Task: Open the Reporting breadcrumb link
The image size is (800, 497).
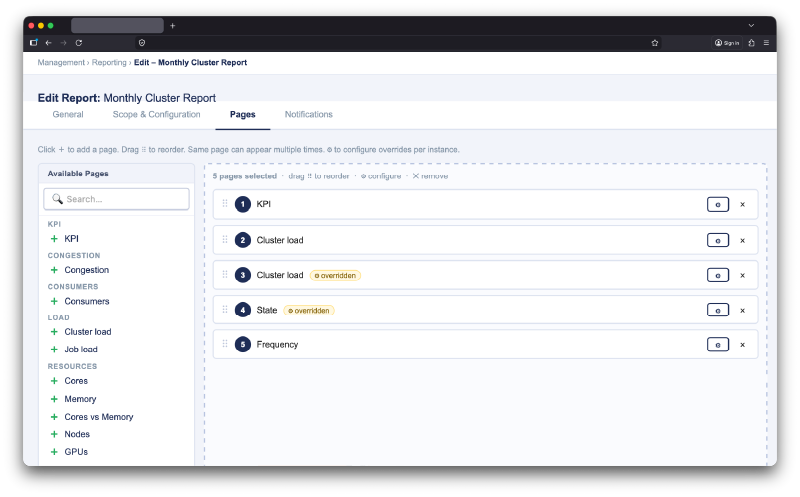Action: tap(110, 62)
